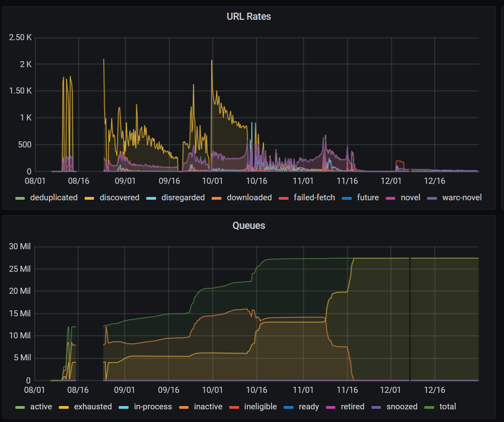Select the inactive queue legend entry
This screenshot has width=504, height=422.
(x=208, y=407)
